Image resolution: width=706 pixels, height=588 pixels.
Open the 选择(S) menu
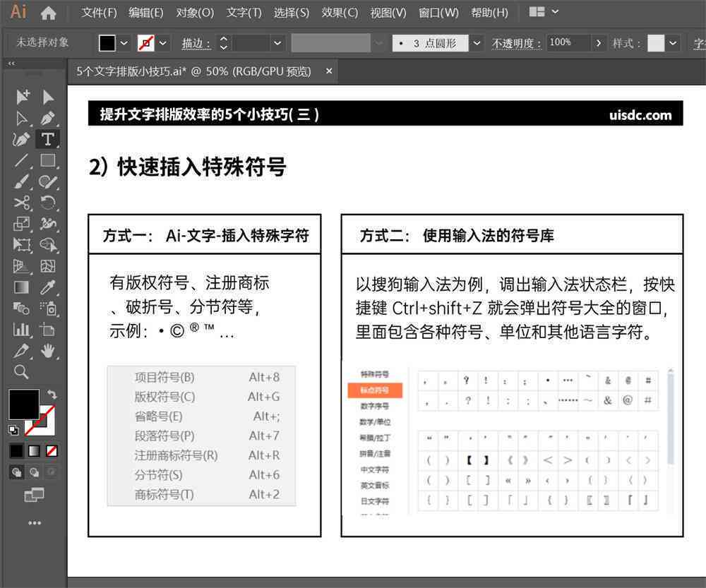coord(292,13)
